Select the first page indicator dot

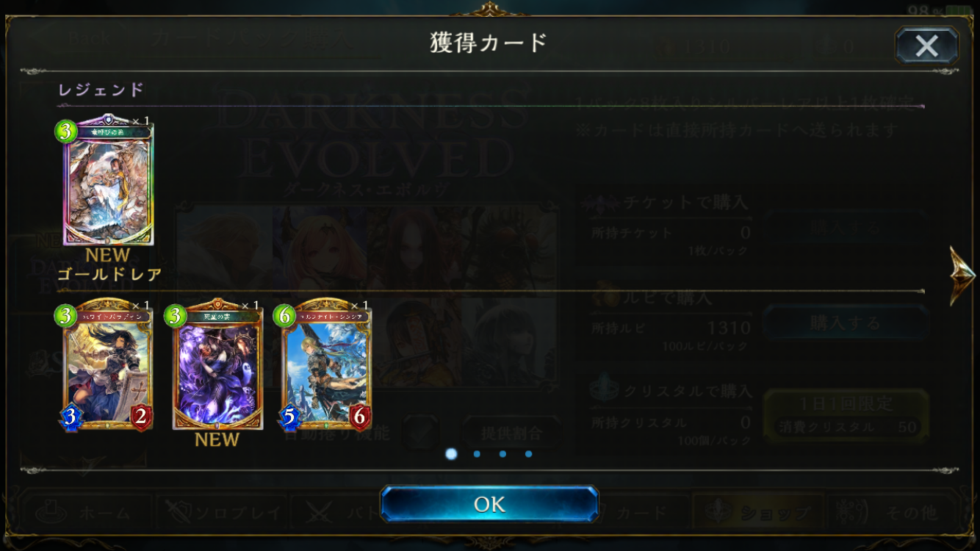451,454
